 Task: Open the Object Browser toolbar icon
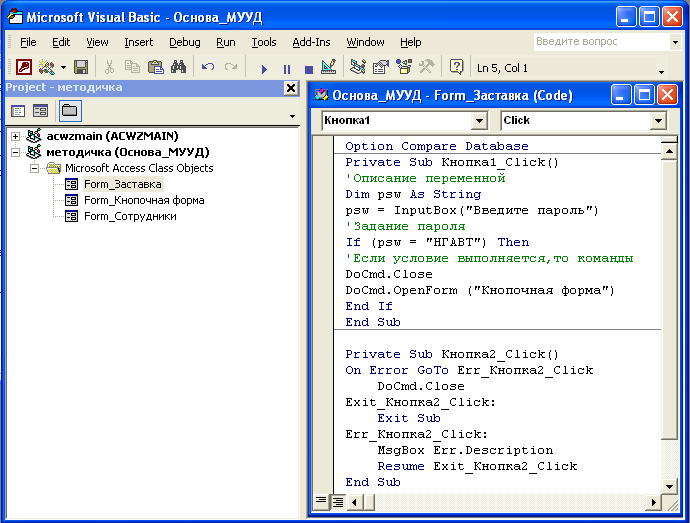404,67
